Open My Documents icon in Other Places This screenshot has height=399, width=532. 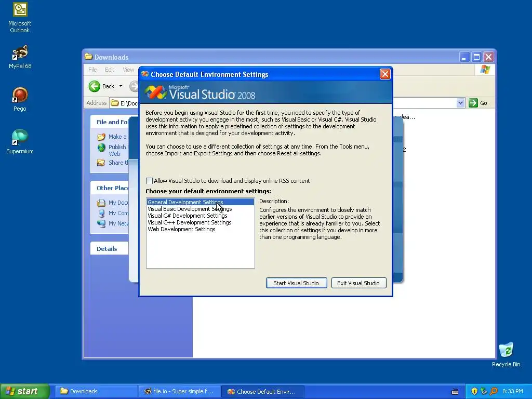101,203
